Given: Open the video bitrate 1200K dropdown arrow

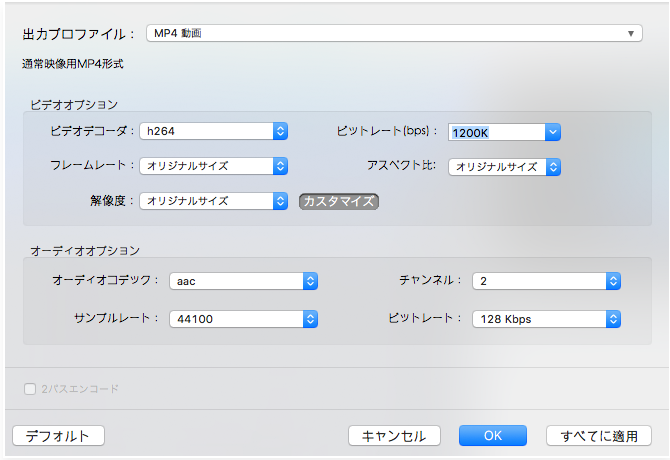Looking at the screenshot, I should (553, 132).
